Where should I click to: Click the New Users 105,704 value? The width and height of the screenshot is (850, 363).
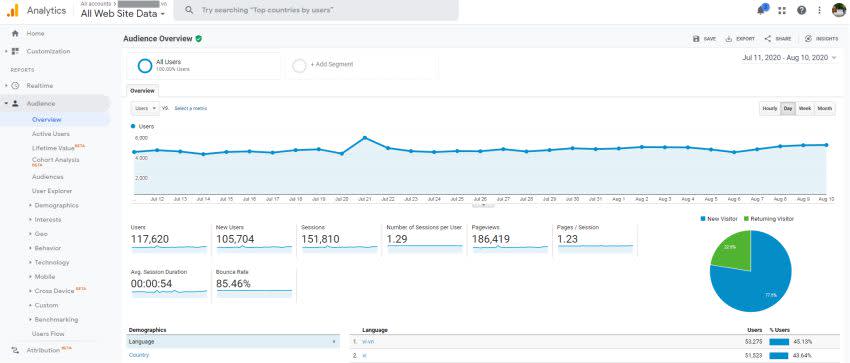235,239
